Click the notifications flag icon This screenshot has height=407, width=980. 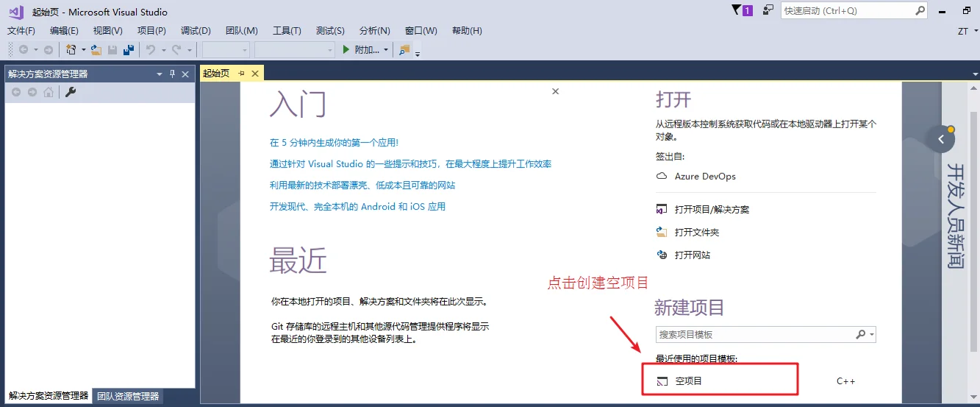pos(738,10)
